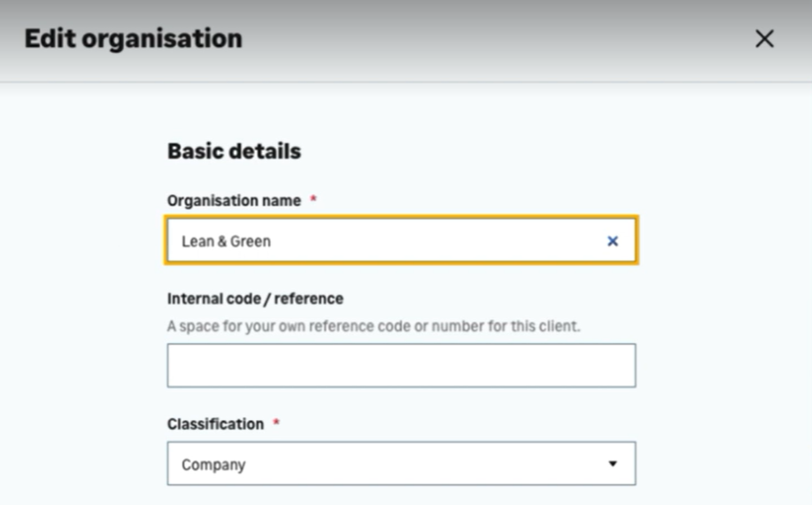Click the 'Edit organisation' dialog title
The image size is (812, 505).
coord(133,39)
